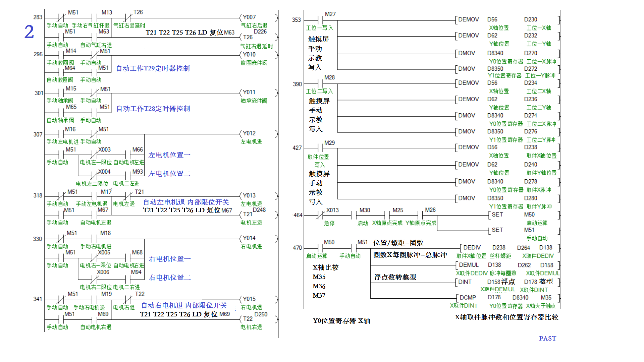This screenshot has height=362, width=644.
Task: Select the M28 contact at step 390
Action: tap(320, 83)
